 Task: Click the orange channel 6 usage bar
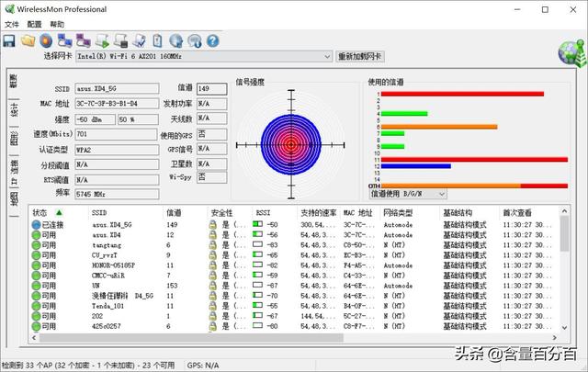(439, 127)
